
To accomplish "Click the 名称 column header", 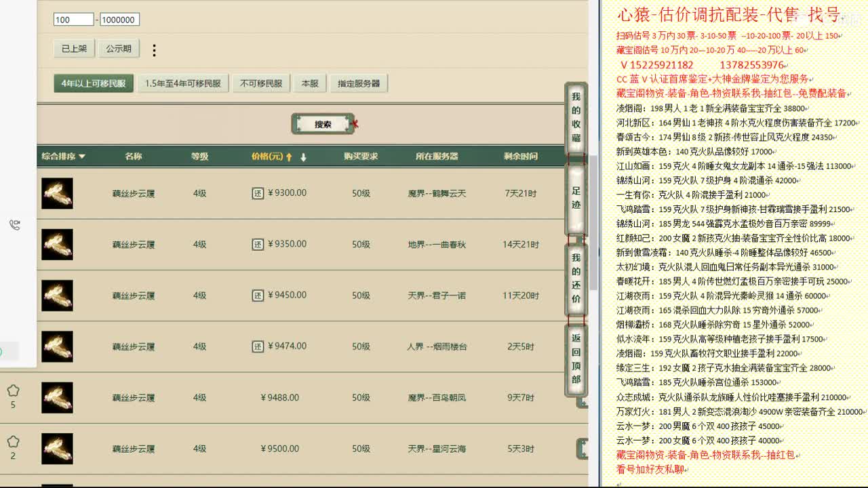I will tap(134, 156).
